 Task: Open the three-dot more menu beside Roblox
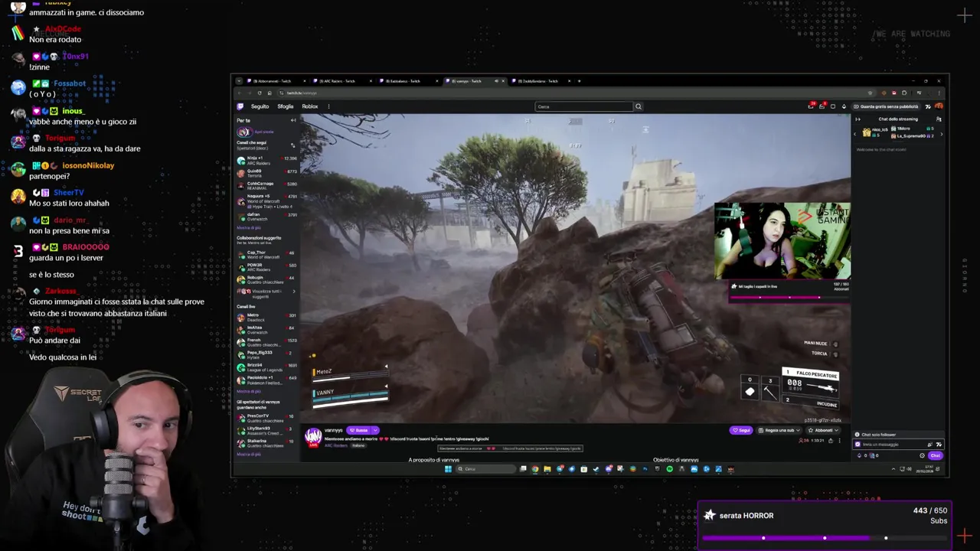(328, 106)
